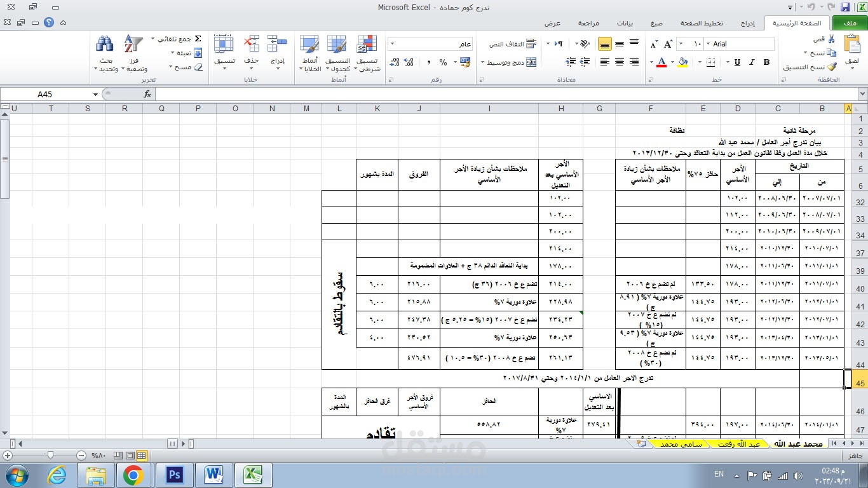Switch to Data tab (بيانات)
The image size is (868, 488).
[x=625, y=23]
